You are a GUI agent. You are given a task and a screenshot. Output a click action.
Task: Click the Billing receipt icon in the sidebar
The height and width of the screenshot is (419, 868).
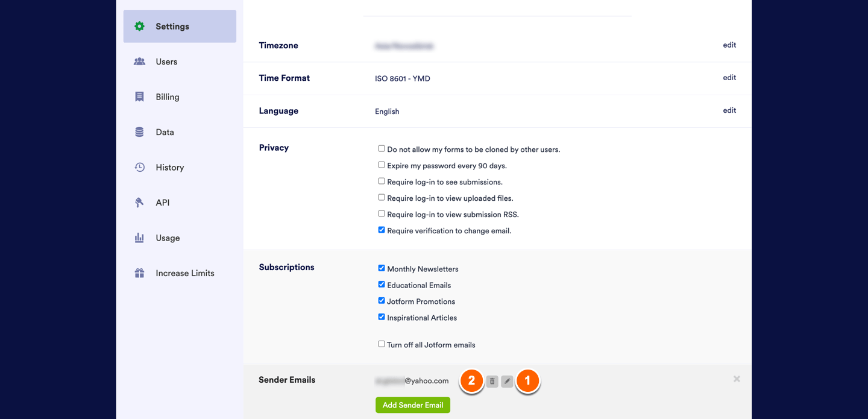coord(140,97)
